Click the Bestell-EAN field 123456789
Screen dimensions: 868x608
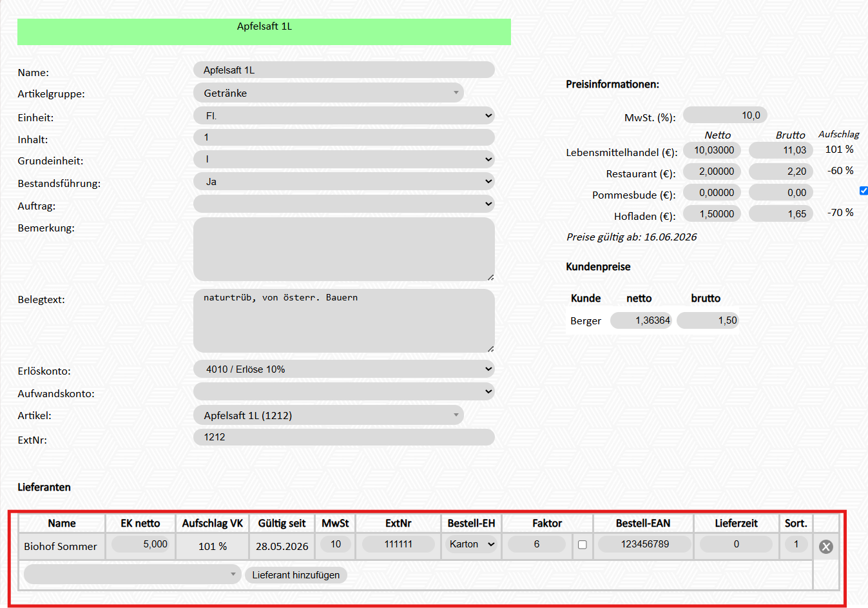click(x=644, y=544)
